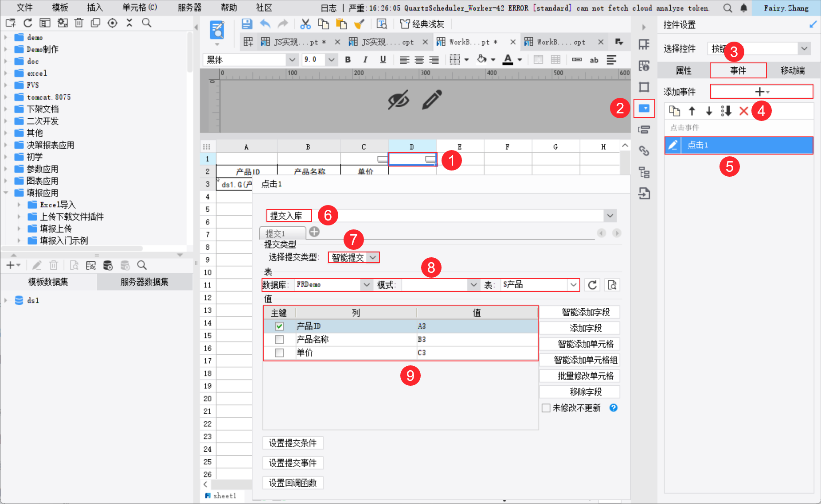Click the 设置回调函数 button
The height and width of the screenshot is (504, 821).
(x=293, y=483)
